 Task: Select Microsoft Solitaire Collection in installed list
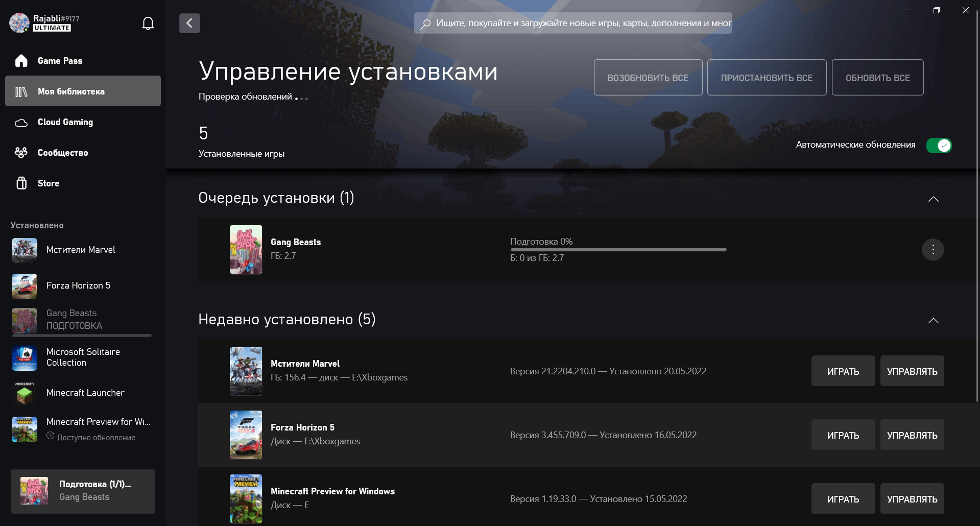click(x=83, y=357)
